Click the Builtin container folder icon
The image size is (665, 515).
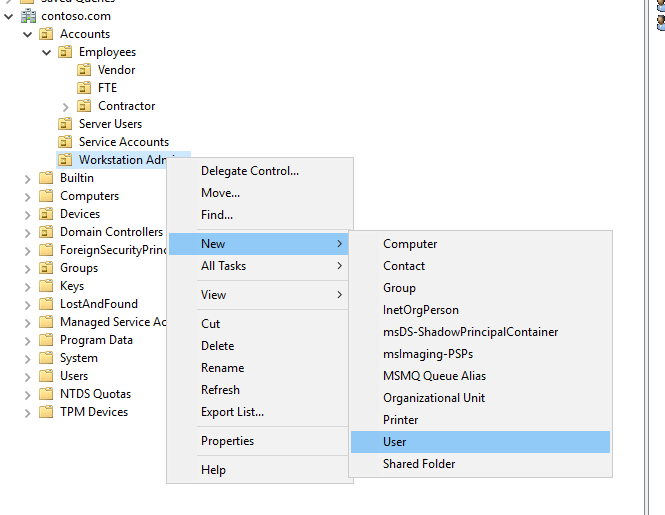[46, 178]
